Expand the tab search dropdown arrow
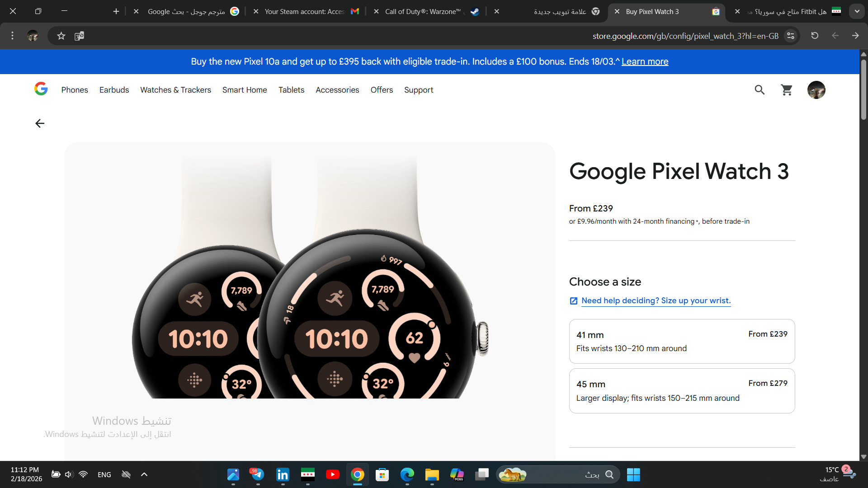The height and width of the screenshot is (488, 868). [857, 11]
